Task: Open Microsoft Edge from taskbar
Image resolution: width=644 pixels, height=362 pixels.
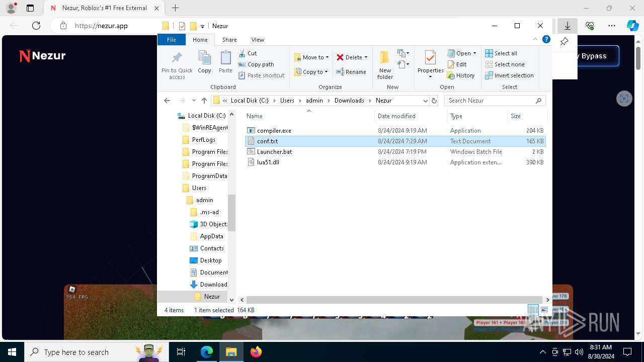Action: [207, 352]
